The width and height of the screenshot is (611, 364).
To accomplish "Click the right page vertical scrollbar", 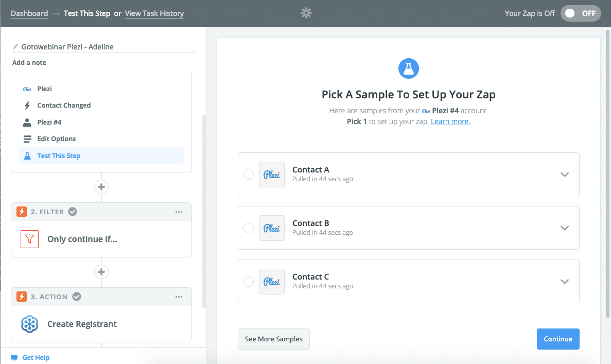I will tap(607, 174).
